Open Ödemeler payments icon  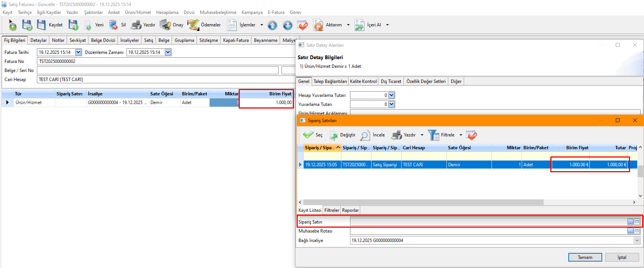[193, 25]
